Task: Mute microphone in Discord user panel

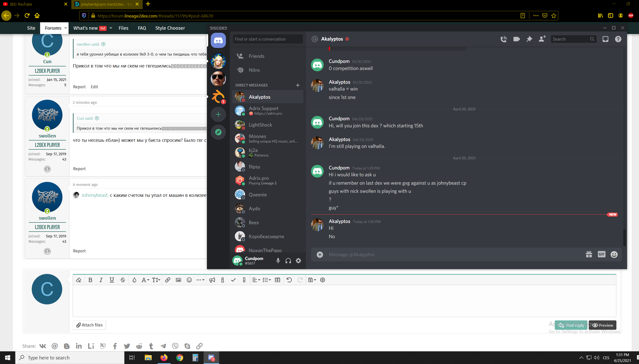Action: pyautogui.click(x=278, y=261)
